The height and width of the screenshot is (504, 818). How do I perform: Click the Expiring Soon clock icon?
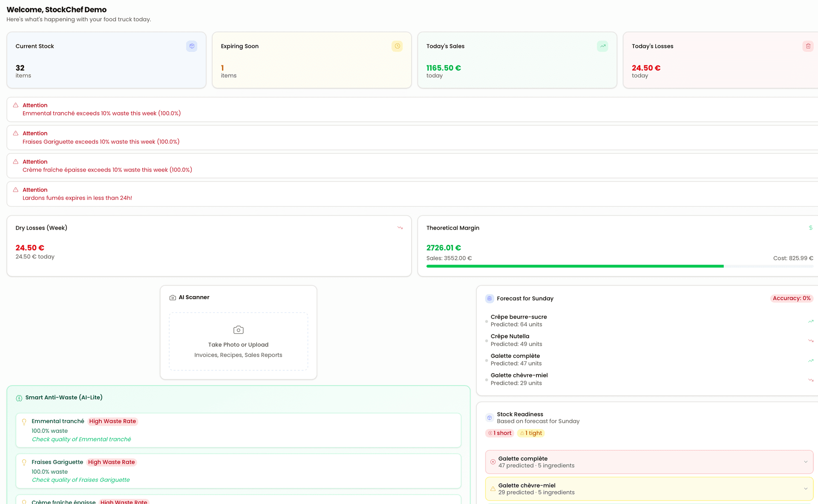tap(397, 46)
